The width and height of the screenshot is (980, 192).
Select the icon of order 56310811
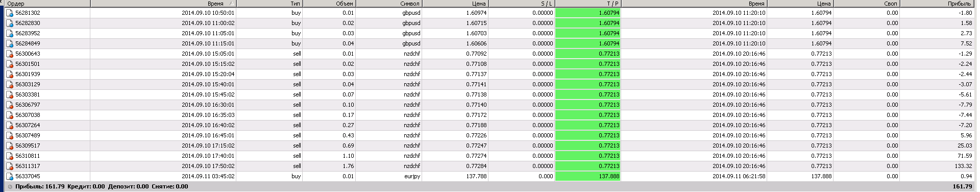pyautogui.click(x=10, y=156)
